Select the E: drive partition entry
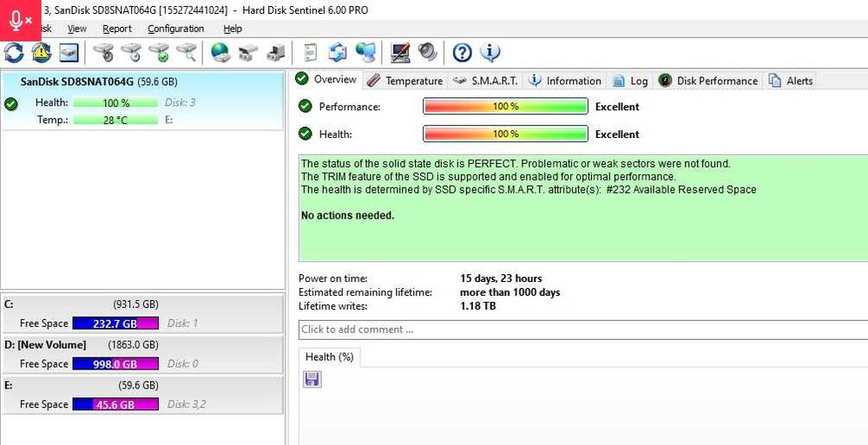Image resolution: width=868 pixels, height=445 pixels. pyautogui.click(x=142, y=396)
